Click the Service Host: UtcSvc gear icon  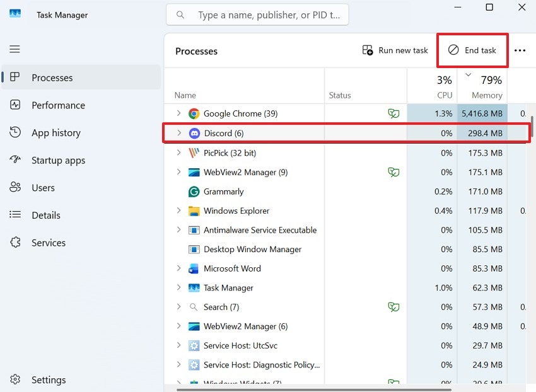pos(194,346)
